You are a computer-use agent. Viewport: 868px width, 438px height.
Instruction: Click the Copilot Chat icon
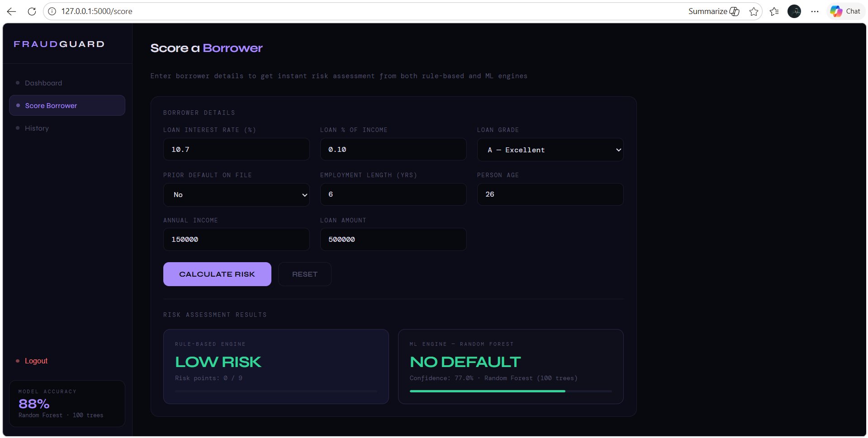coord(844,11)
